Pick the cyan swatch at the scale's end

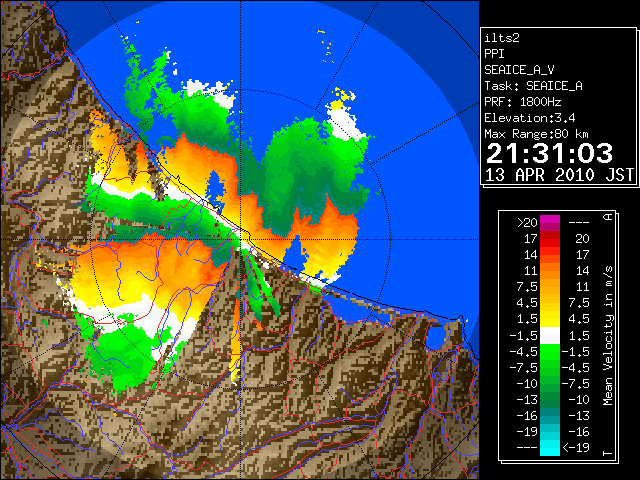[x=550, y=447]
